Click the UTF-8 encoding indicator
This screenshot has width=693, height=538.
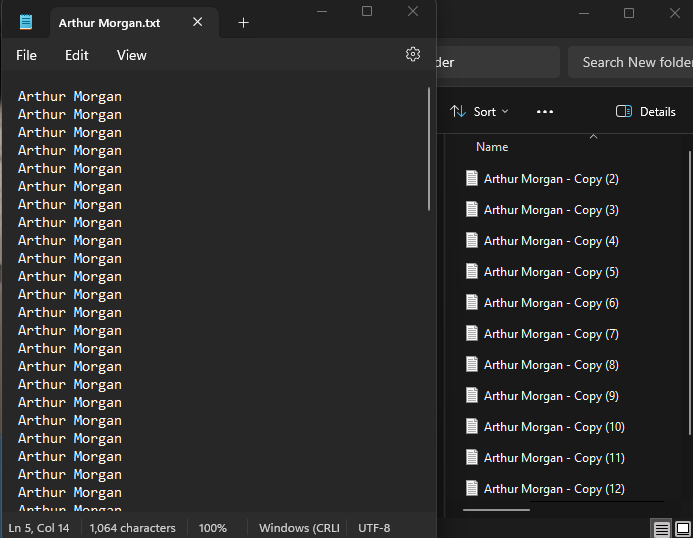point(374,528)
